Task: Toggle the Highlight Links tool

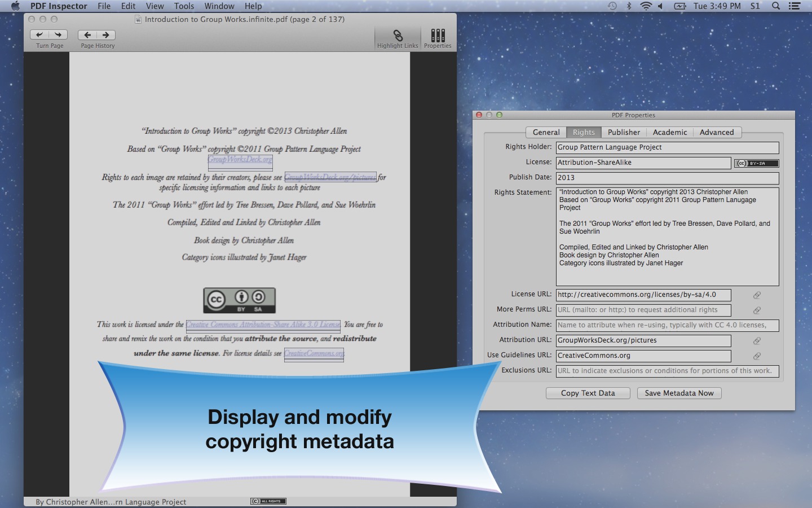Action: [398, 37]
